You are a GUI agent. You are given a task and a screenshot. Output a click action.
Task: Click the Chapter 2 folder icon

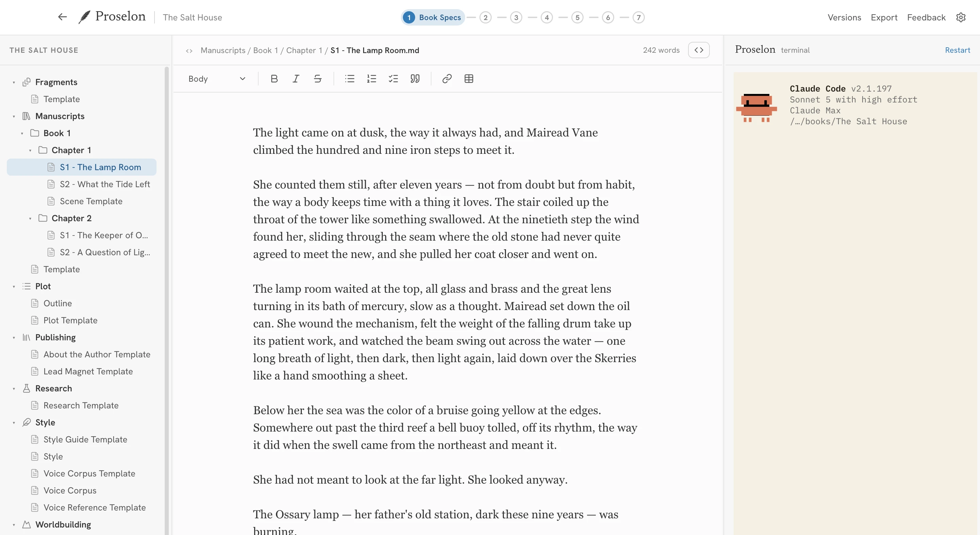click(43, 218)
